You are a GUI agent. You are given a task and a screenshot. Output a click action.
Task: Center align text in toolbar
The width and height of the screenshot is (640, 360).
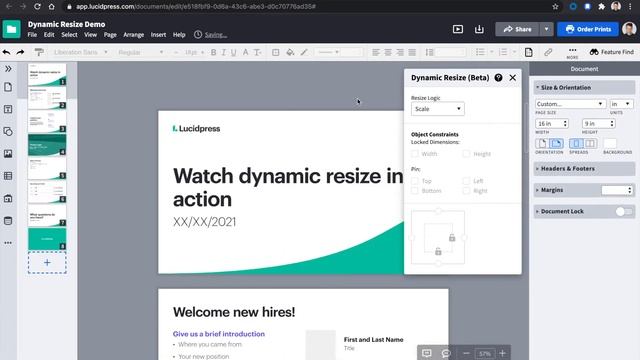tap(388, 52)
